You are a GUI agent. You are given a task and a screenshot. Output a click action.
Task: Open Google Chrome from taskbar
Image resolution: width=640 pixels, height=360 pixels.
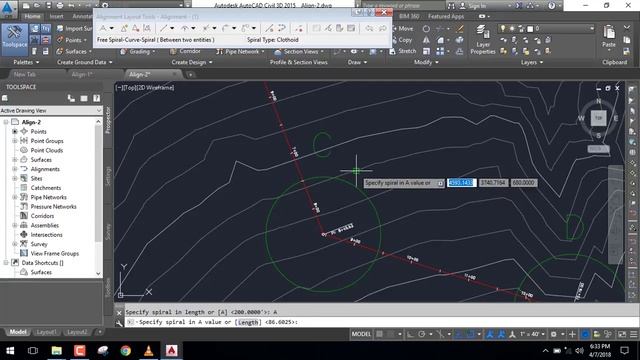(x=125, y=351)
